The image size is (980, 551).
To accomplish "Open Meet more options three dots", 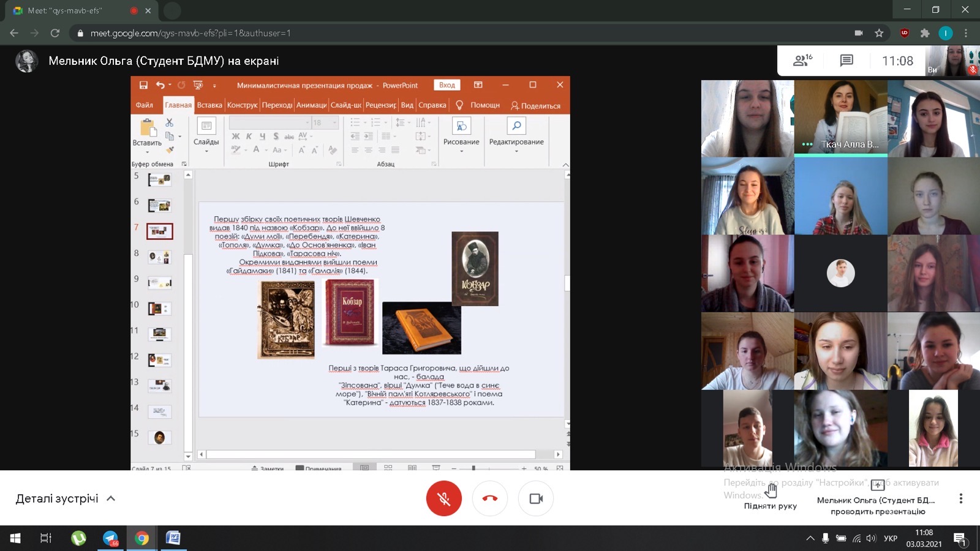I will coord(960,498).
